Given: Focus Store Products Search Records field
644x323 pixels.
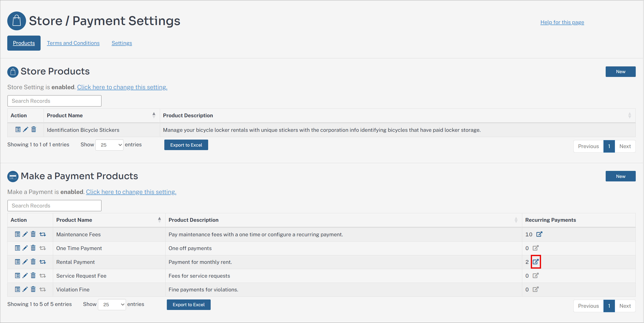Looking at the screenshot, I should click(x=54, y=101).
